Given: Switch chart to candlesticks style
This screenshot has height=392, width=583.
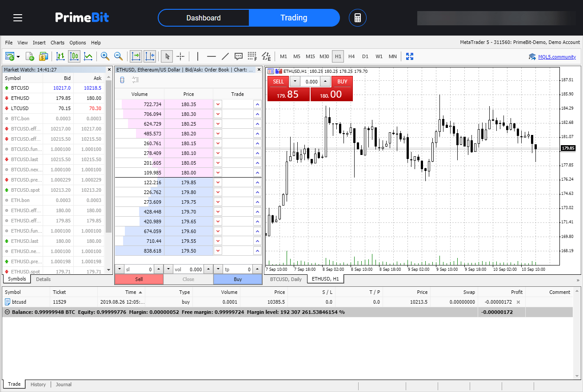Looking at the screenshot, I should coord(74,56).
